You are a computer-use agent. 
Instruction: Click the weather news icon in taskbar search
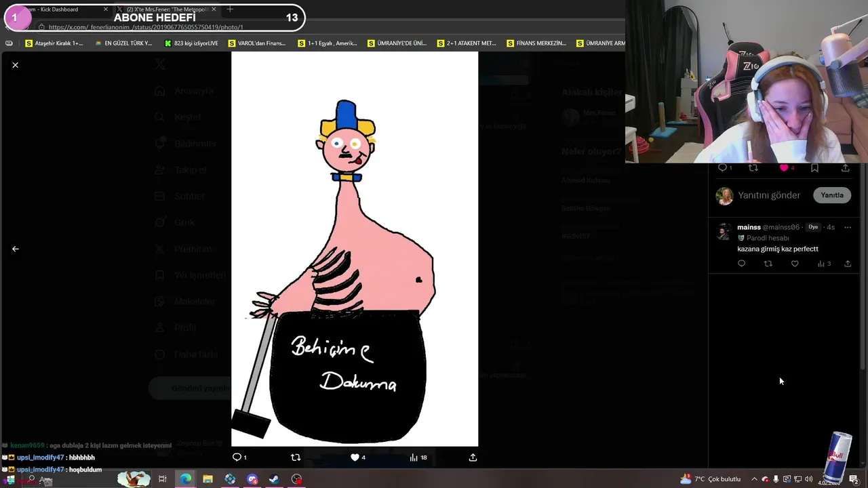point(134,479)
